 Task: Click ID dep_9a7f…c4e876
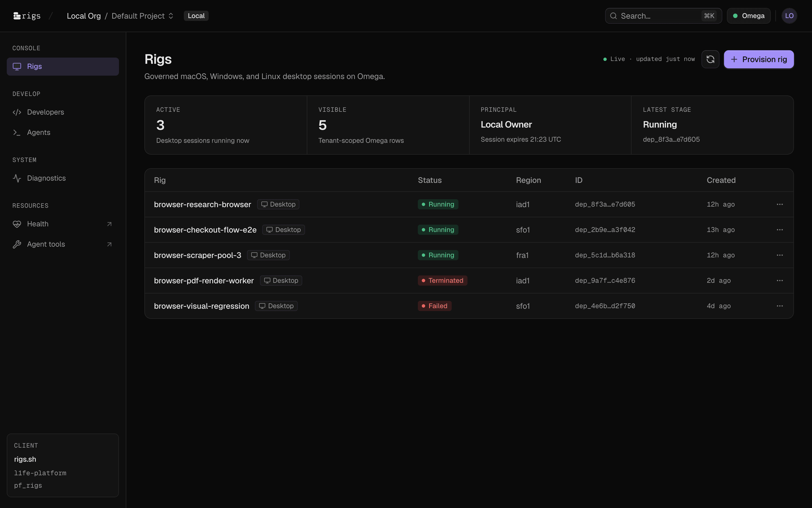pos(605,281)
